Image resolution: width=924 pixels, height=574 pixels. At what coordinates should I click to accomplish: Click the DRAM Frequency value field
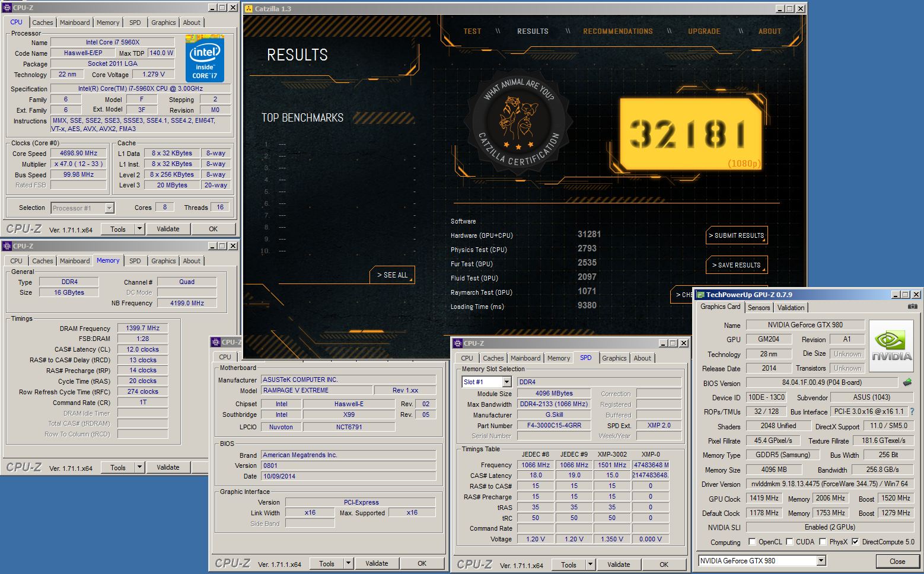142,328
